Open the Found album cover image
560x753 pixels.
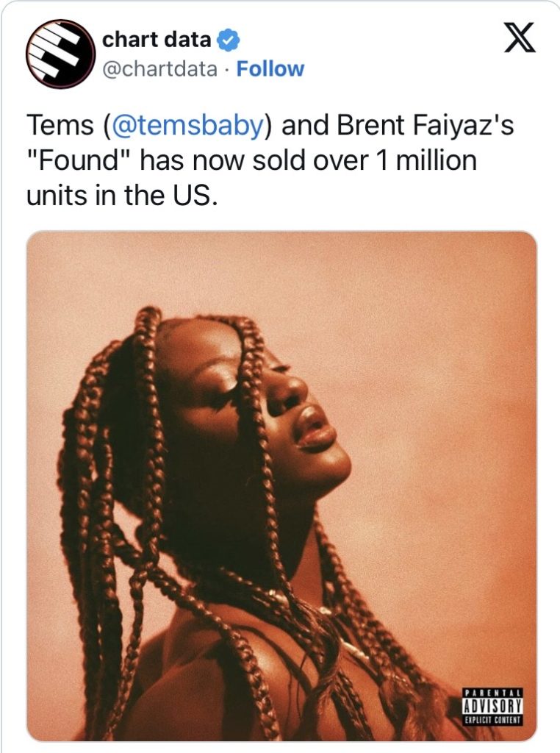pyautogui.click(x=281, y=487)
